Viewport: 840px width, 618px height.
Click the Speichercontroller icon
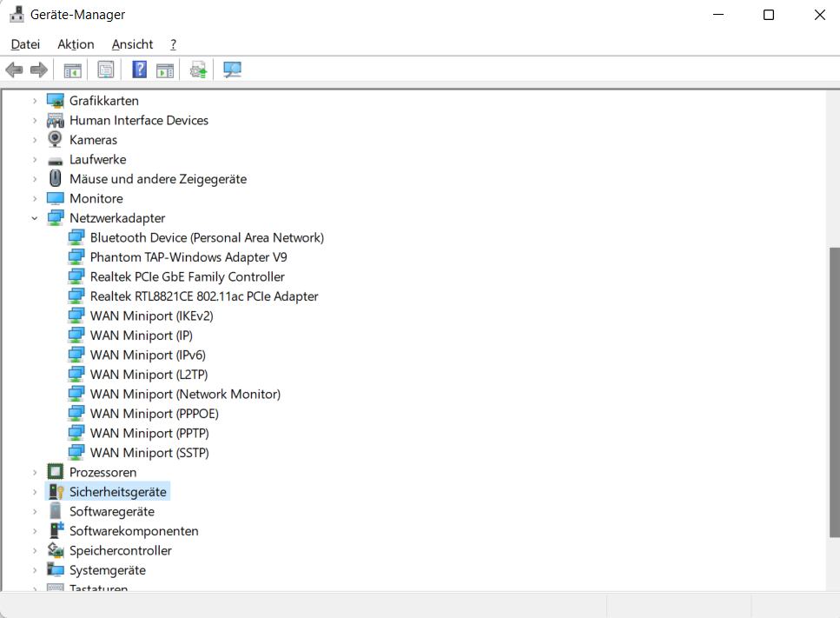56,550
